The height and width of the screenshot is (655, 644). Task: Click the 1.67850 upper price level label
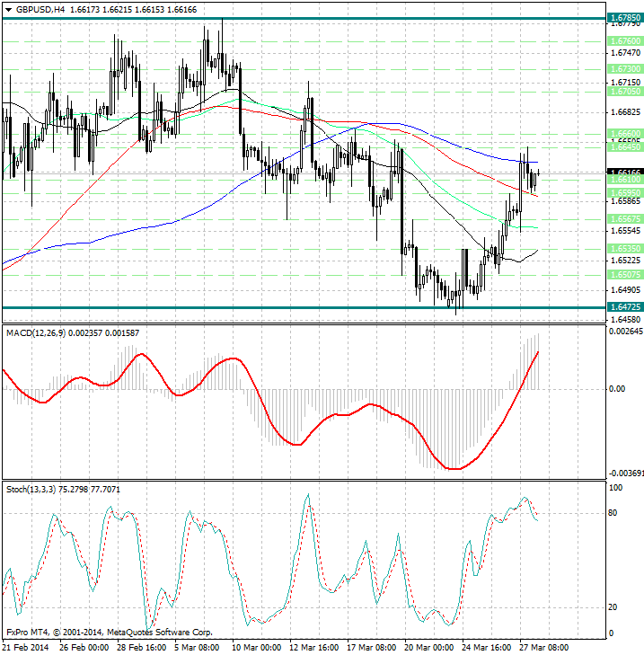click(x=625, y=18)
